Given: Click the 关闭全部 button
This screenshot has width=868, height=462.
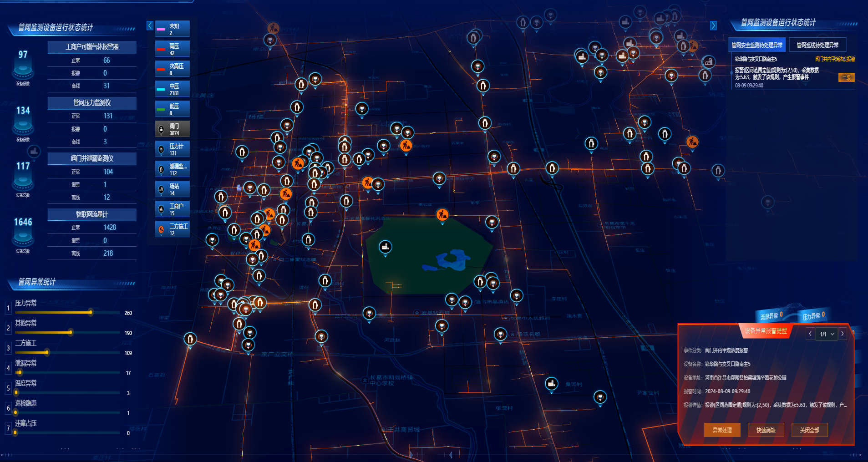Looking at the screenshot, I should point(809,430).
